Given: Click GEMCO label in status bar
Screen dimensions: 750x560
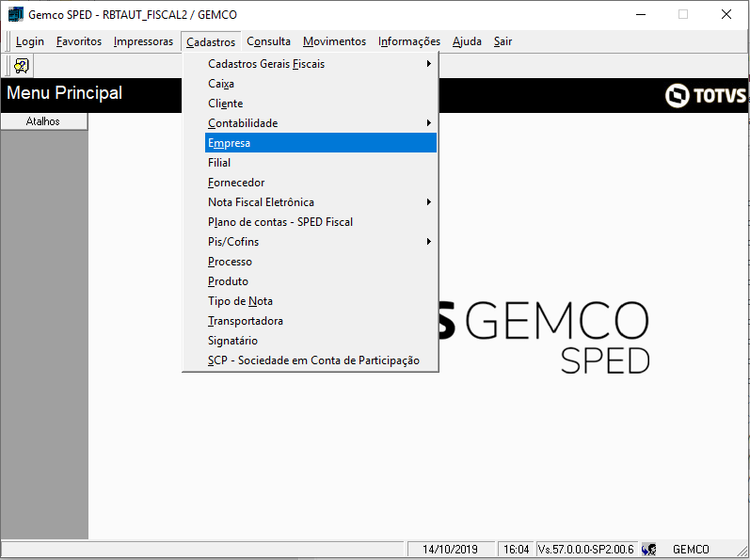Looking at the screenshot, I should coord(691,549).
